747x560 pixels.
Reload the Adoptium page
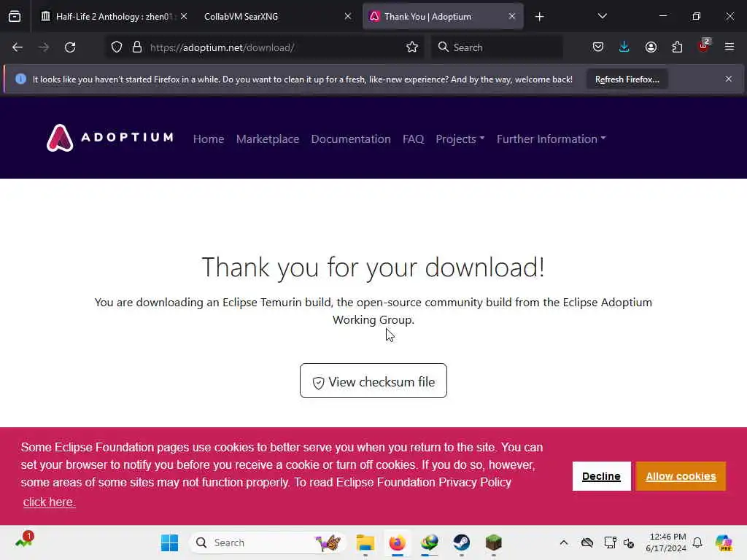70,47
